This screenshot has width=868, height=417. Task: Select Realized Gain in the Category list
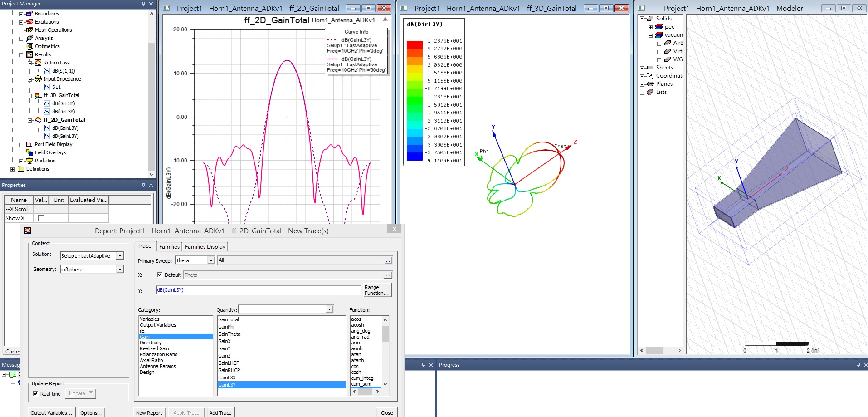pyautogui.click(x=176, y=348)
